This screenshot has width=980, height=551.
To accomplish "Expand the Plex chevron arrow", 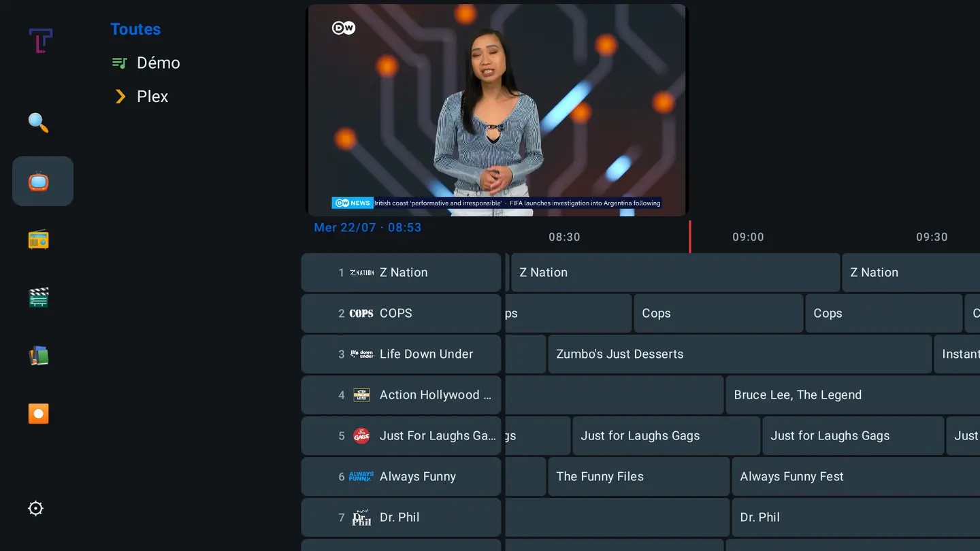I will point(120,97).
